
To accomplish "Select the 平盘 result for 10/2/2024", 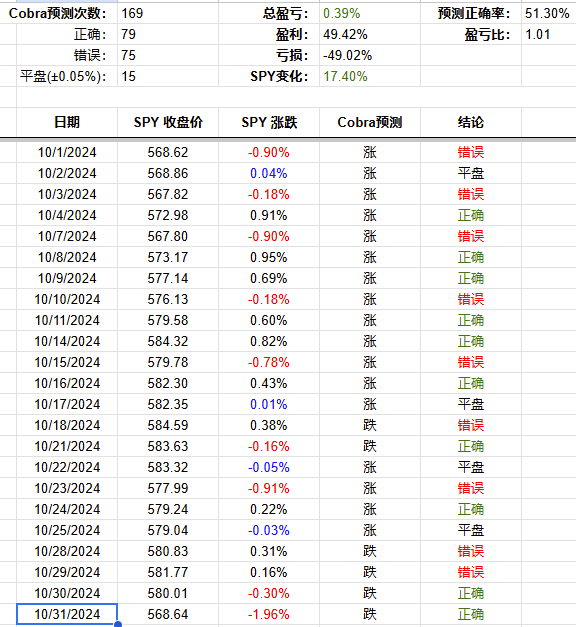I will pyautogui.click(x=471, y=173).
